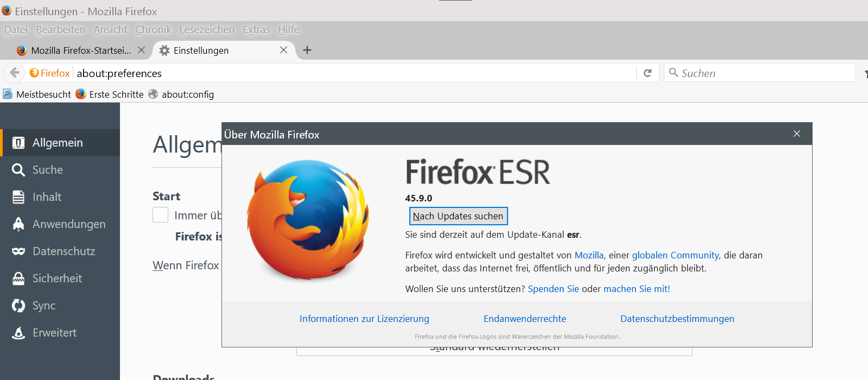
Task: Open the Datenschutzbestimmungen link
Action: coord(677,319)
